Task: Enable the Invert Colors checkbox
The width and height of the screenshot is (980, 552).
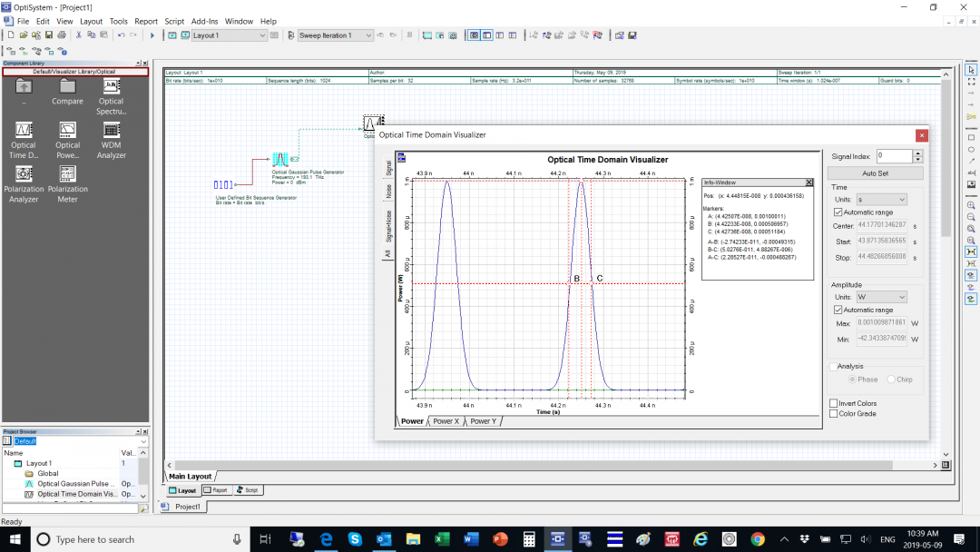Action: click(x=834, y=403)
